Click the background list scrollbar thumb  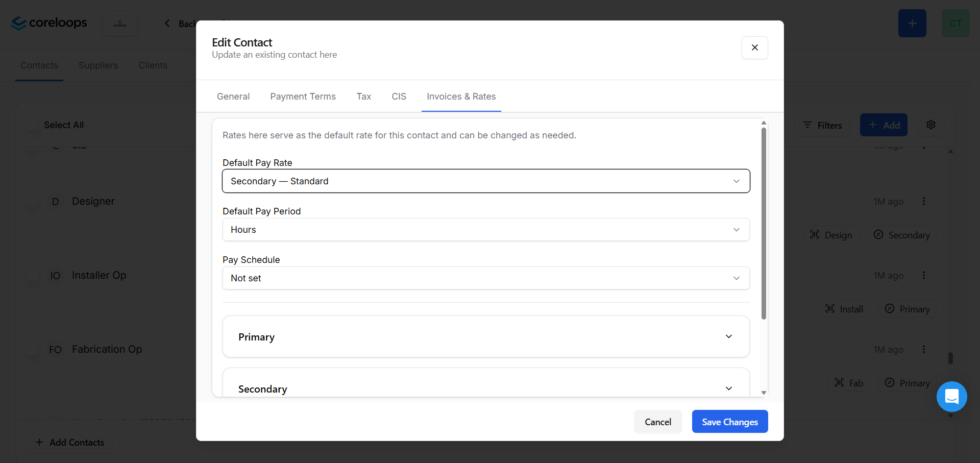coord(950,358)
